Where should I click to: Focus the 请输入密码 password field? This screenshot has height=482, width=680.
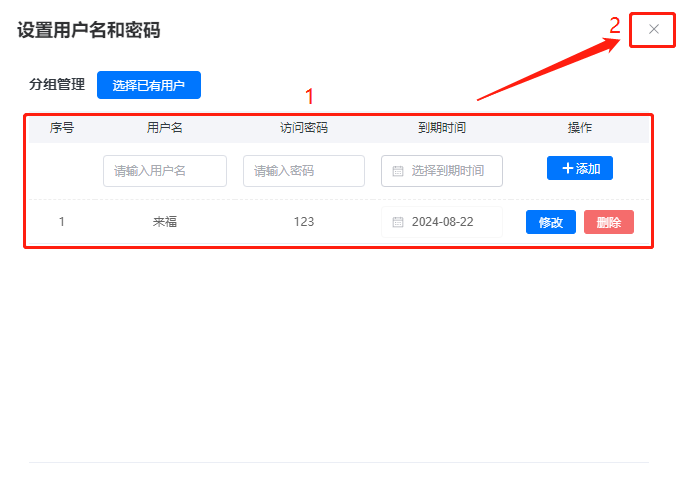(x=303, y=171)
